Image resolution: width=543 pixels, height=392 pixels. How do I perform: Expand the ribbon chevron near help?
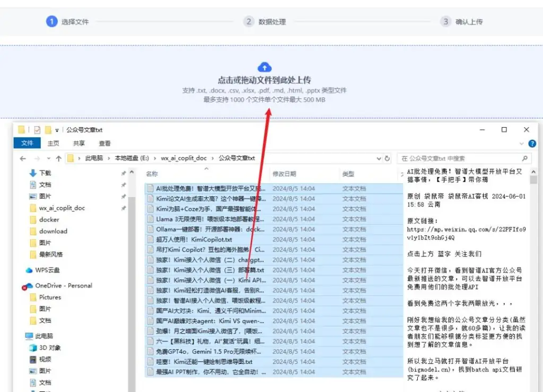522,143
